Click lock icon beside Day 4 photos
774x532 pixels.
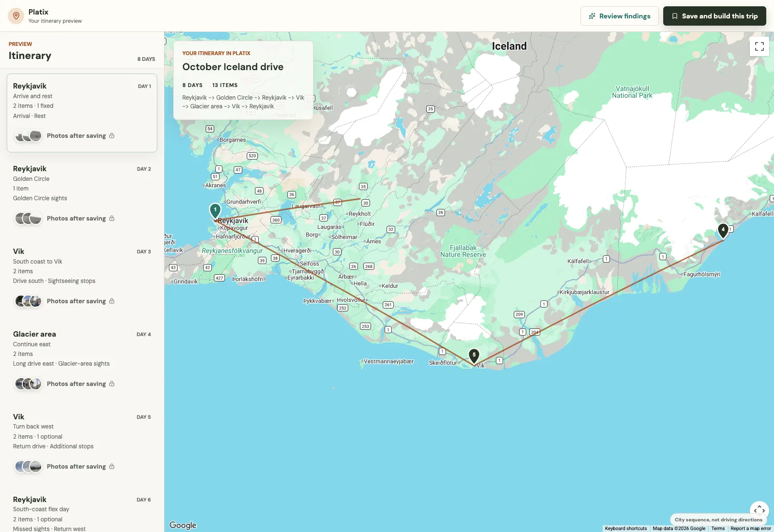[x=112, y=384]
